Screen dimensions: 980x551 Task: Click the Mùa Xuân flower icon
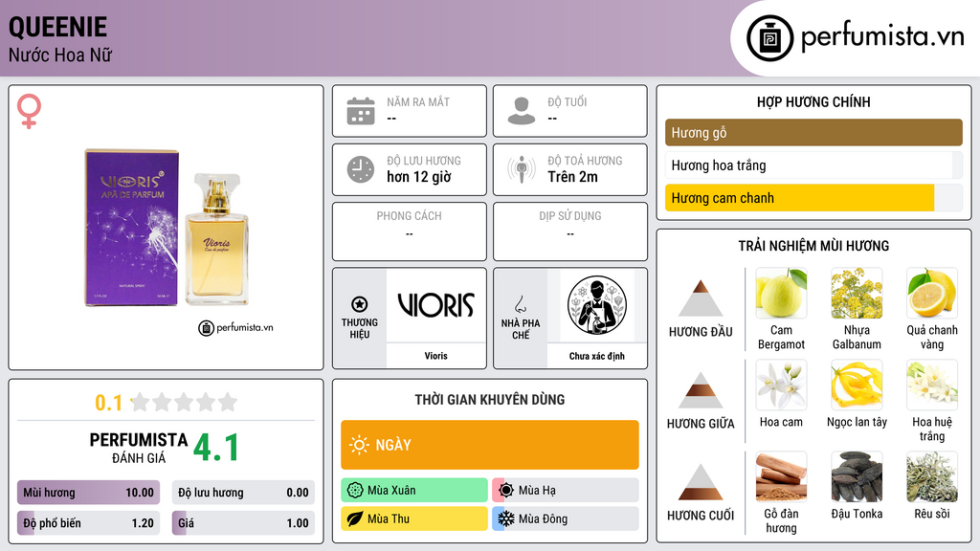pos(355,491)
